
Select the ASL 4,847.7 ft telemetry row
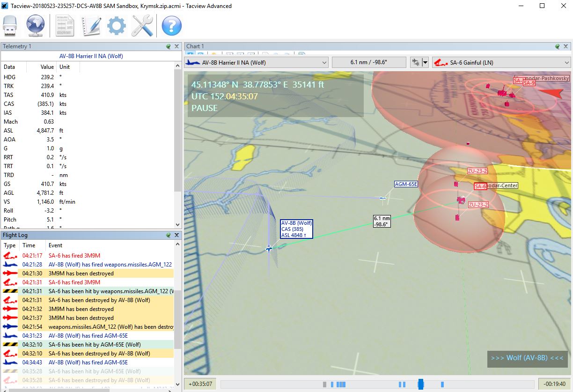88,131
